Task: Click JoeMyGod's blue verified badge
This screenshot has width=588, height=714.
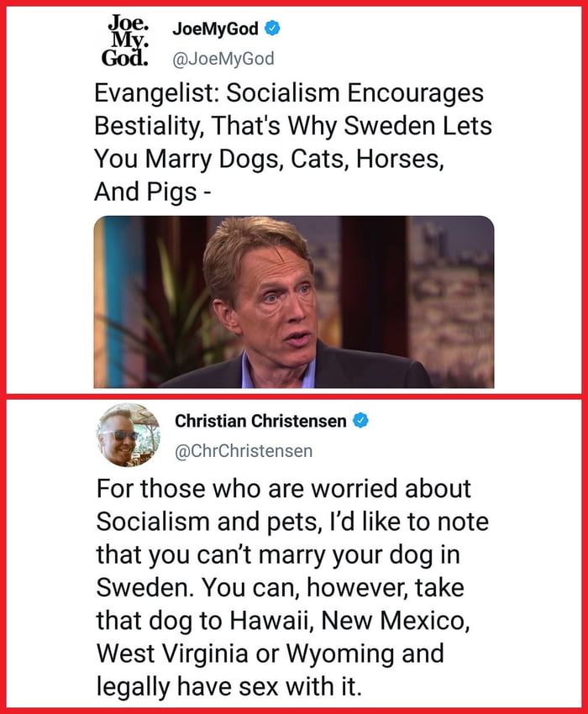Action: (272, 29)
